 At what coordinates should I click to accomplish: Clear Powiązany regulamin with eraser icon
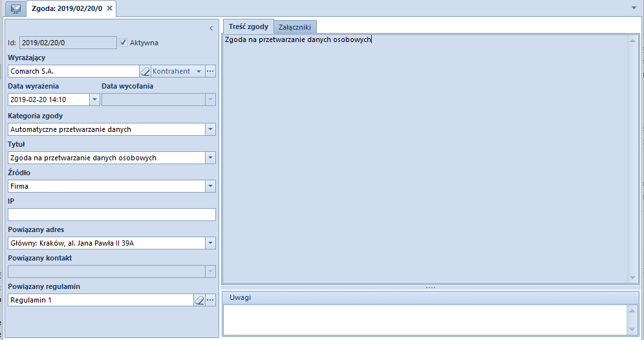(199, 300)
